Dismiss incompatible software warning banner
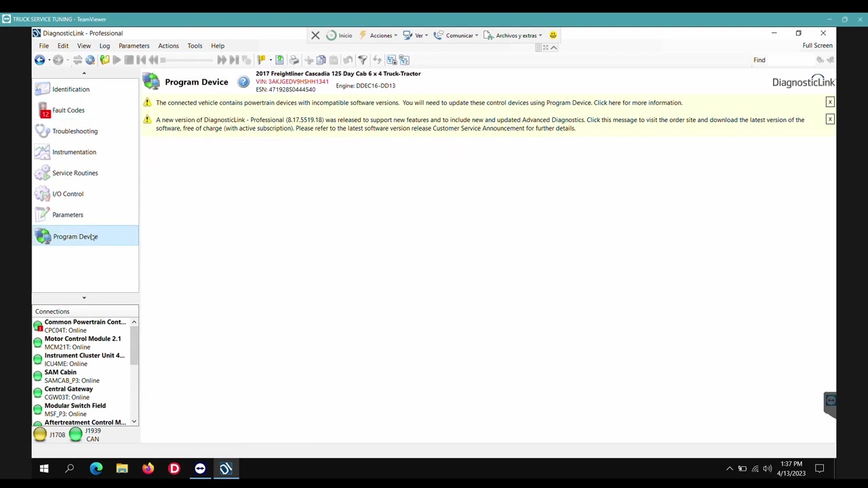868x488 pixels. point(830,102)
